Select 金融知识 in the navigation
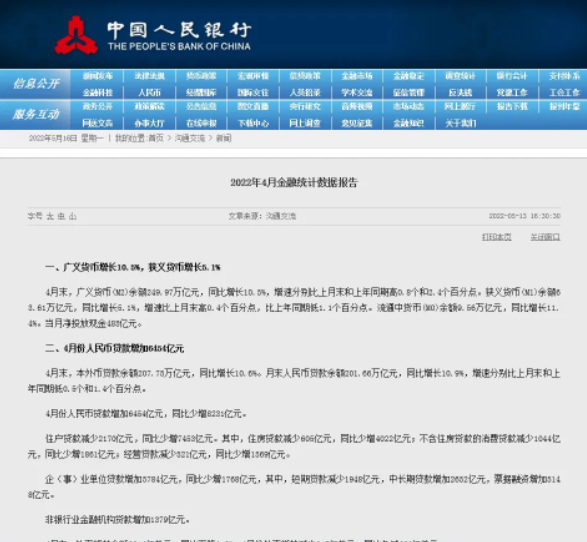Screen dimensions: 587x542 coord(408,123)
